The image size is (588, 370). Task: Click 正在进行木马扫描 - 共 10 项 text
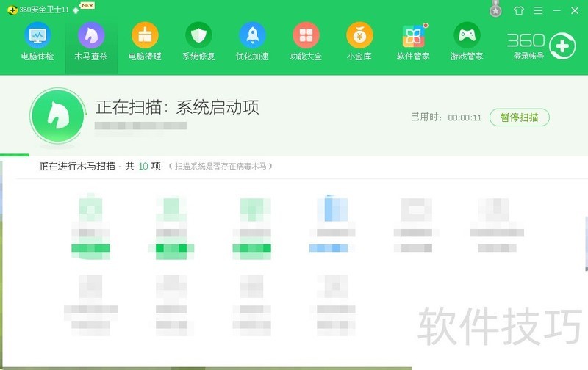100,166
